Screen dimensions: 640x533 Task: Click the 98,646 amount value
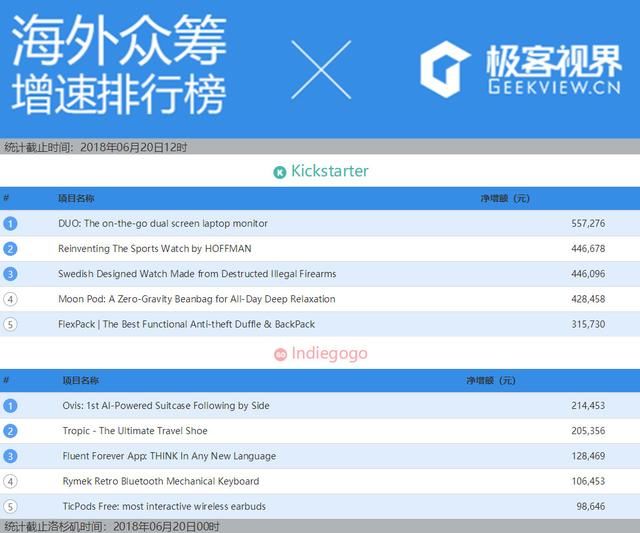591,506
